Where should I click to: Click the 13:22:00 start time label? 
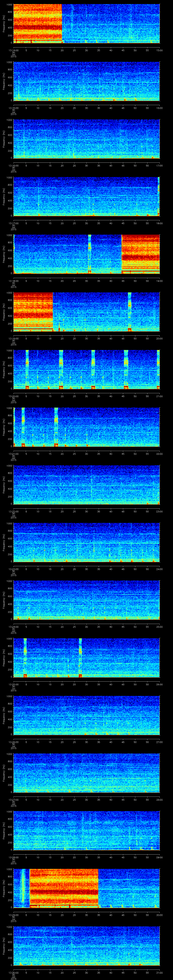point(13,511)
